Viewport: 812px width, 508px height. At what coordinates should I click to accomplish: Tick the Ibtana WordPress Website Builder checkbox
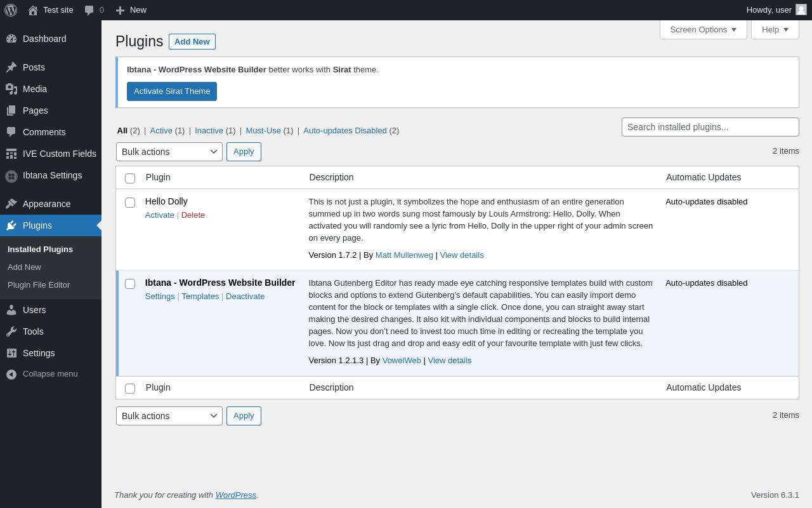pyautogui.click(x=130, y=284)
